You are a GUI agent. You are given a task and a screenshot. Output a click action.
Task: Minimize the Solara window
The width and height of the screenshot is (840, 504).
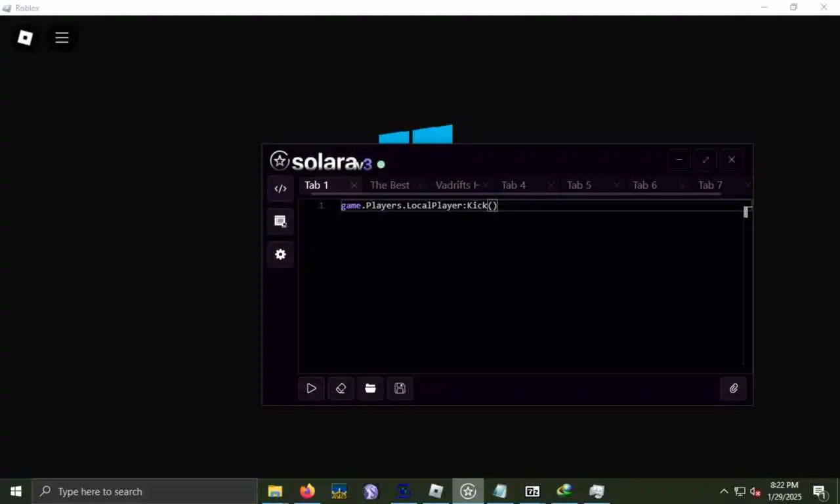(679, 159)
